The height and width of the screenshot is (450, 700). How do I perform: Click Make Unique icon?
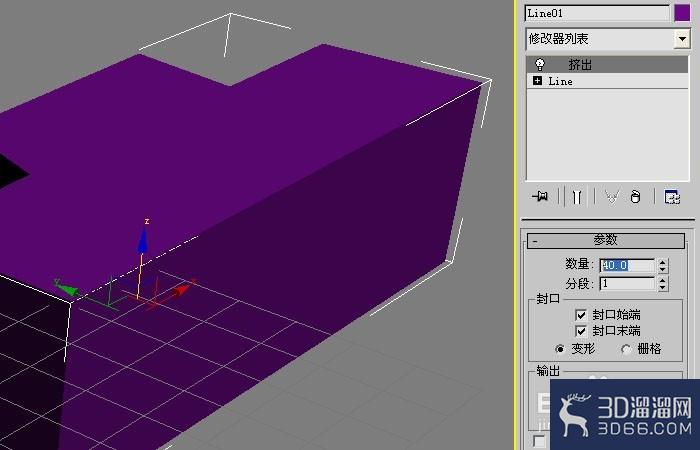pyautogui.click(x=611, y=196)
